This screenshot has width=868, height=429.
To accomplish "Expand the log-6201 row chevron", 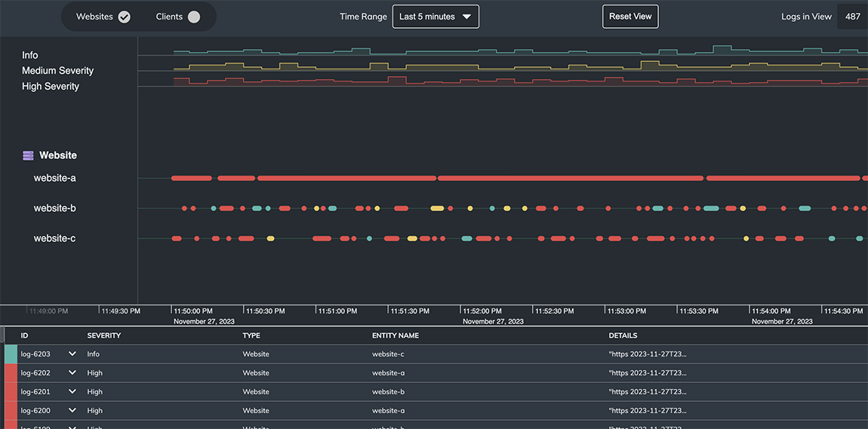I will [x=72, y=391].
